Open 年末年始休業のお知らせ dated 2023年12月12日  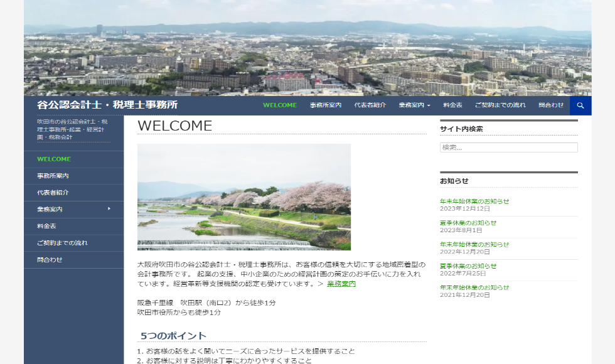tap(474, 201)
